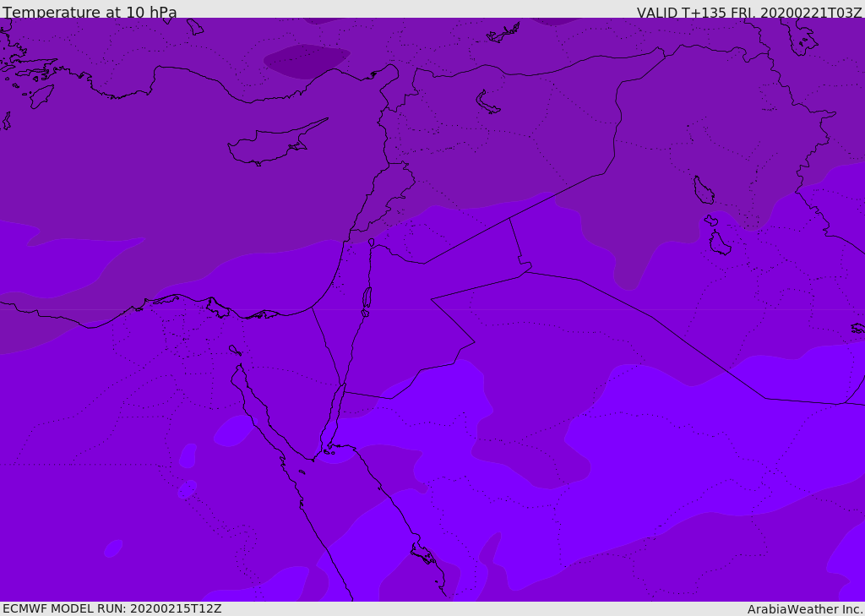This screenshot has width=865, height=616.
Task: Click the 'Temperature at 10 hPa' title text
Action: click(90, 12)
